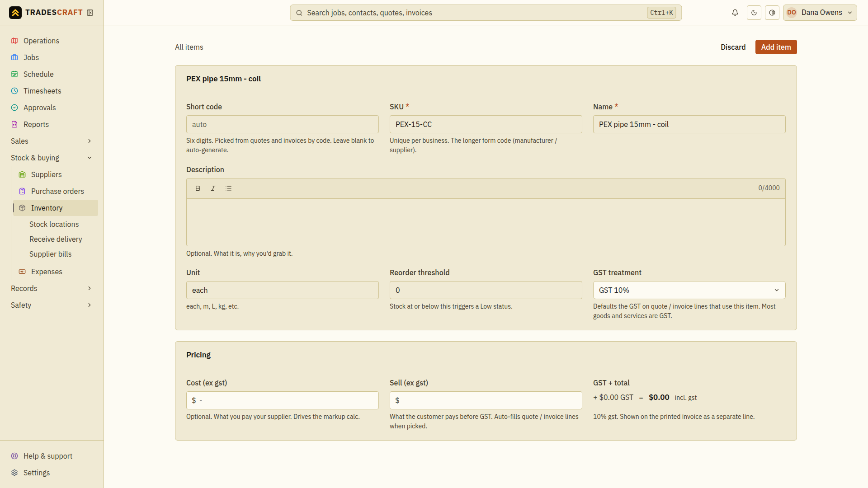The height and width of the screenshot is (488, 868).
Task: Open the notifications bell
Action: [735, 13]
